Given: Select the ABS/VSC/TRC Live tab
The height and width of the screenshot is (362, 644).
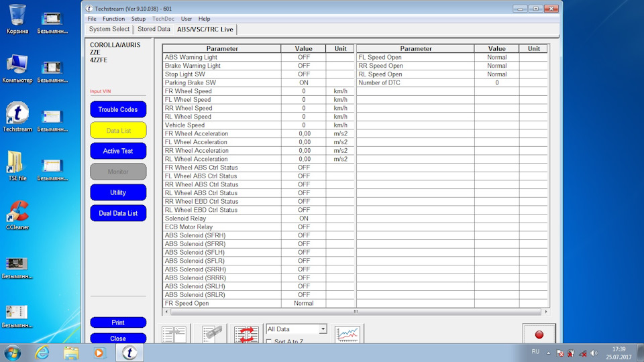Looking at the screenshot, I should click(205, 29).
